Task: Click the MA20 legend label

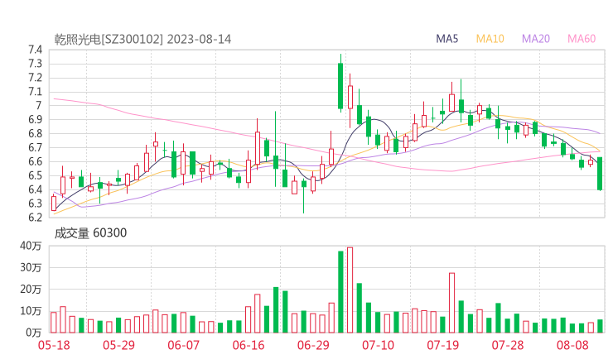Action: [536, 39]
